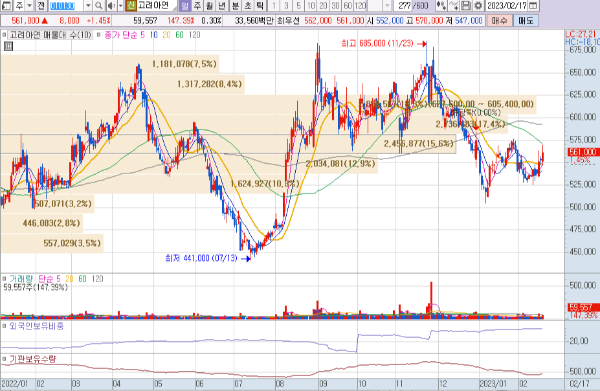Click the 최고 685,000 (11/23) high marker

[384, 44]
